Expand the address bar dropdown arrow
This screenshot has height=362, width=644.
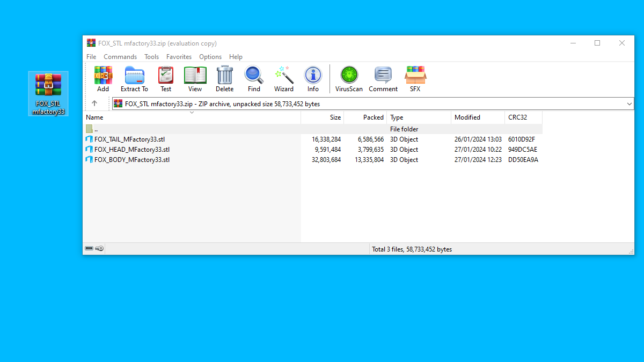[630, 104]
